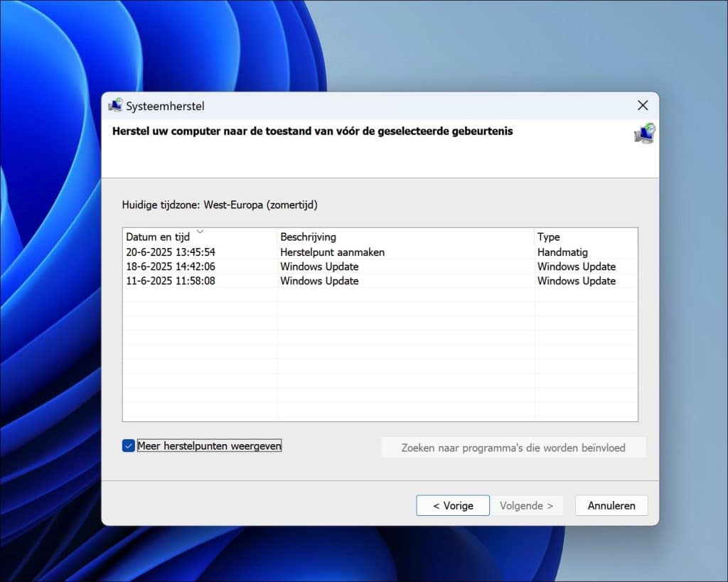This screenshot has width=728, height=582.
Task: Click the Systeemherstel title bar icon
Action: tap(116, 105)
